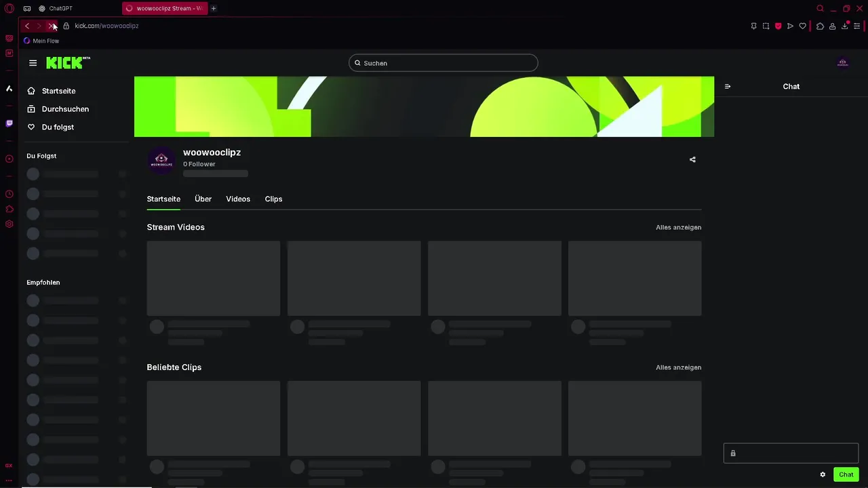Click the Opera logo menu button
The width and height of the screenshot is (868, 488).
point(9,9)
